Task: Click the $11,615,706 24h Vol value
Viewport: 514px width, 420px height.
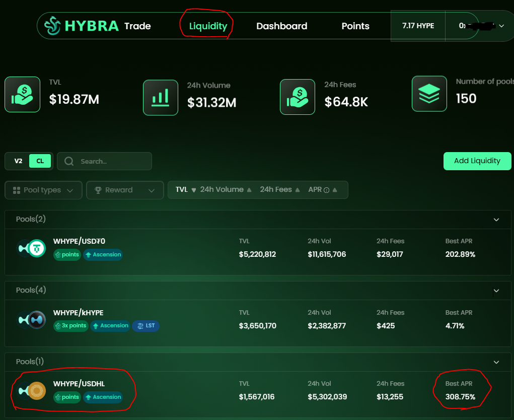Action: click(x=327, y=254)
